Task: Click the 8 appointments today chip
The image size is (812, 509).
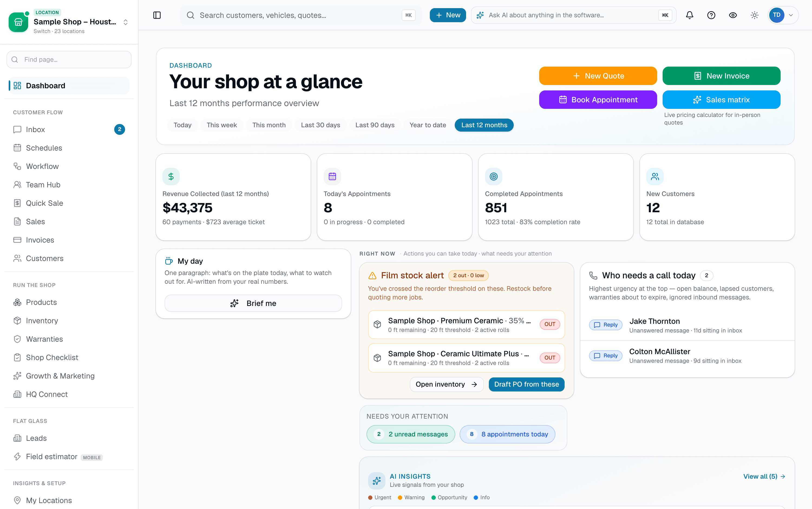Action: 507,434
